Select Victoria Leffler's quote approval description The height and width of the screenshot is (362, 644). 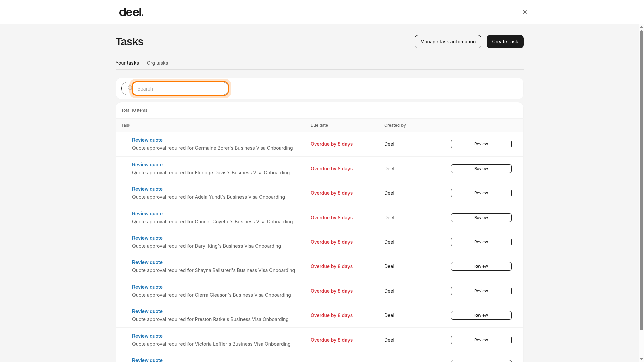pos(211,344)
